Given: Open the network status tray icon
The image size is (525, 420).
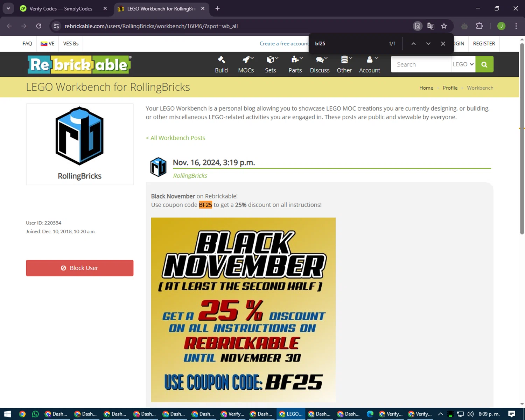Looking at the screenshot, I should 460,414.
